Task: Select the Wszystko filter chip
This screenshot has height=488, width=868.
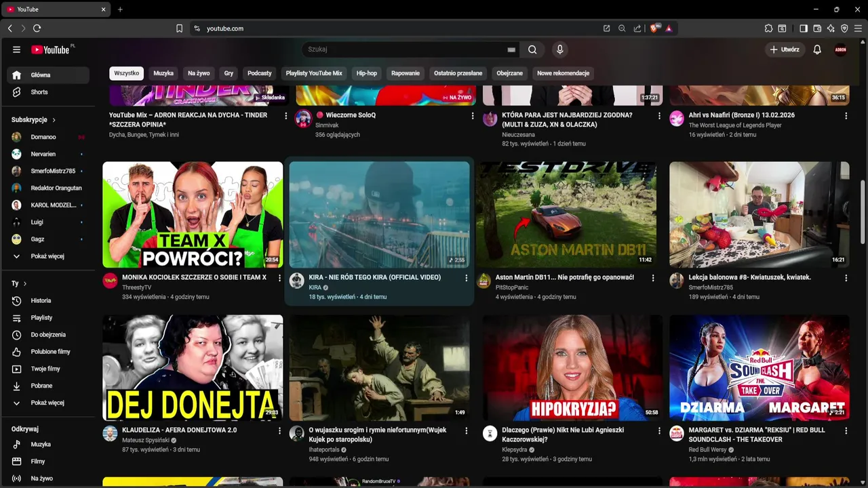Action: 126,73
